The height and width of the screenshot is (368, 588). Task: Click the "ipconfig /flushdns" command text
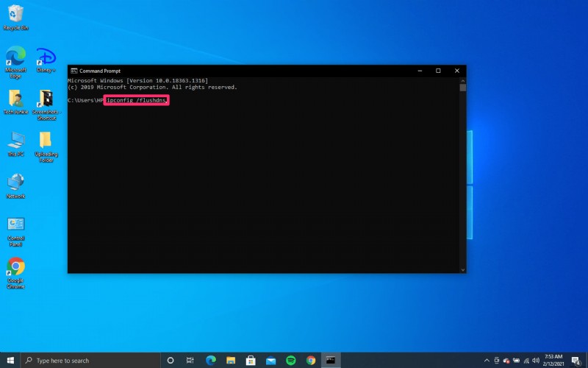point(136,100)
